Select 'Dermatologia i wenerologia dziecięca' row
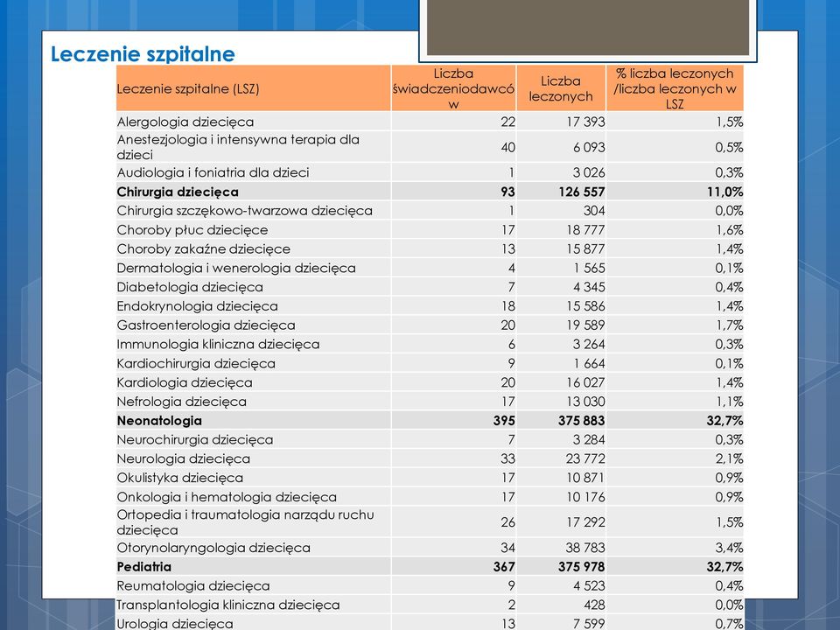 (x=430, y=268)
